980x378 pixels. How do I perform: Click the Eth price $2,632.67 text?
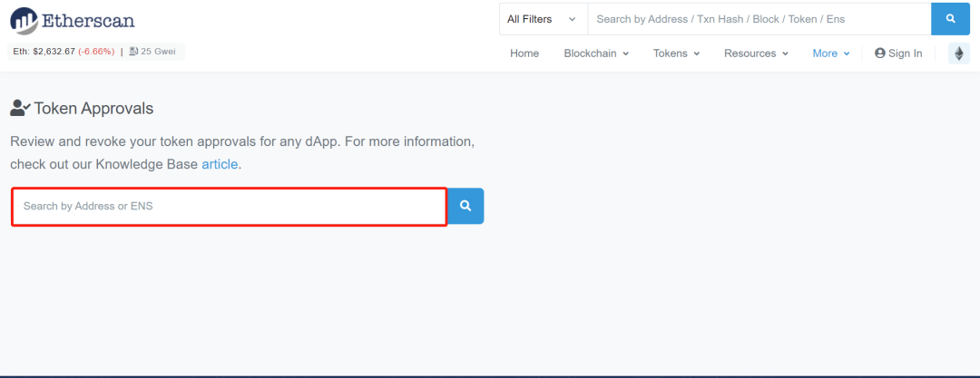(x=44, y=52)
